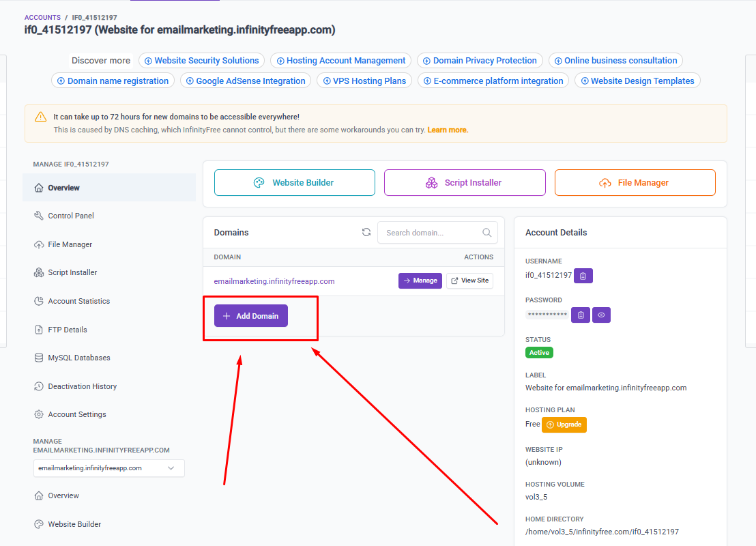Show password with eye icon
The image size is (756, 546).
601,315
